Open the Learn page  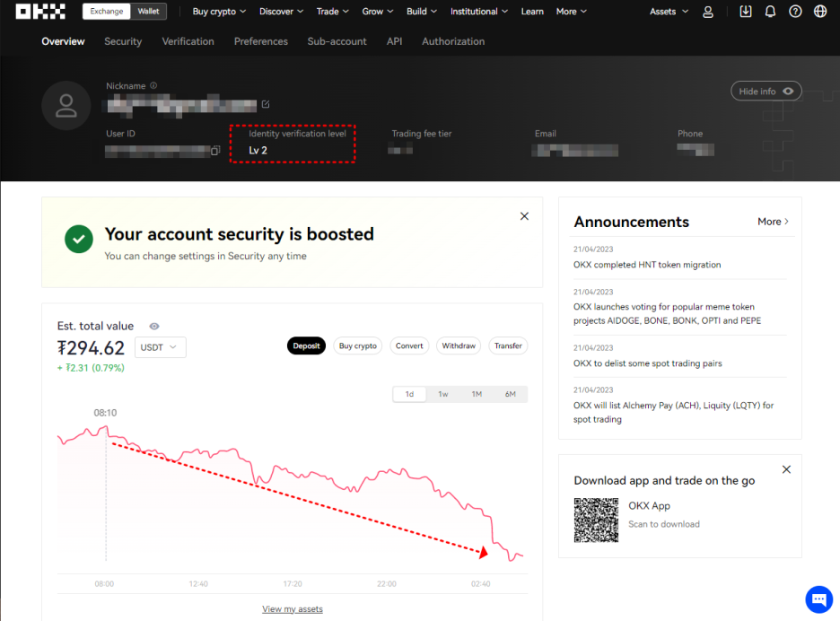coord(532,12)
